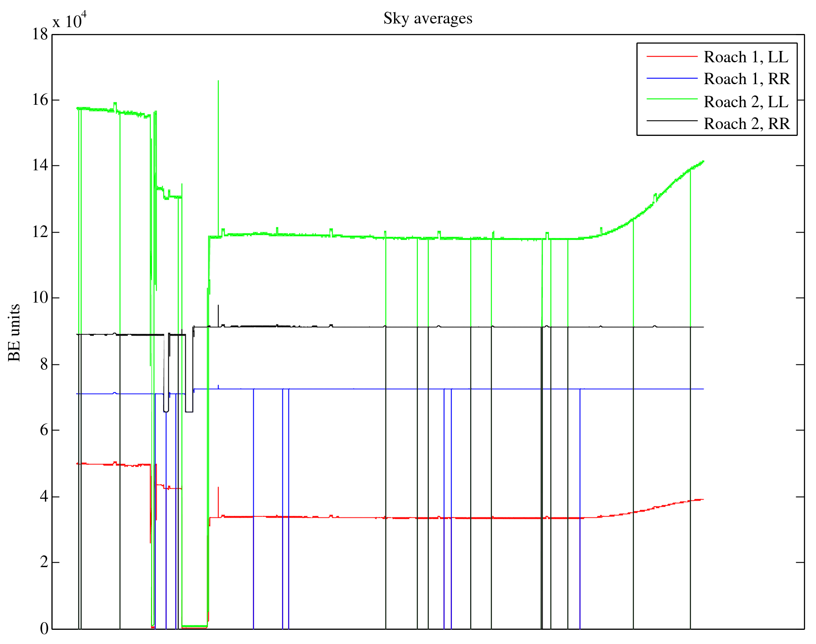
Task: Select the red line sample in legend
Action: pyautogui.click(x=672, y=56)
